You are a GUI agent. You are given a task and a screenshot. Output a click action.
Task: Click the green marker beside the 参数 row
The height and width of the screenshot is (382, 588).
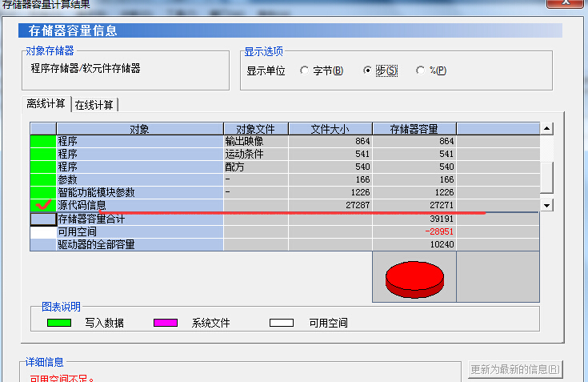pyautogui.click(x=43, y=179)
